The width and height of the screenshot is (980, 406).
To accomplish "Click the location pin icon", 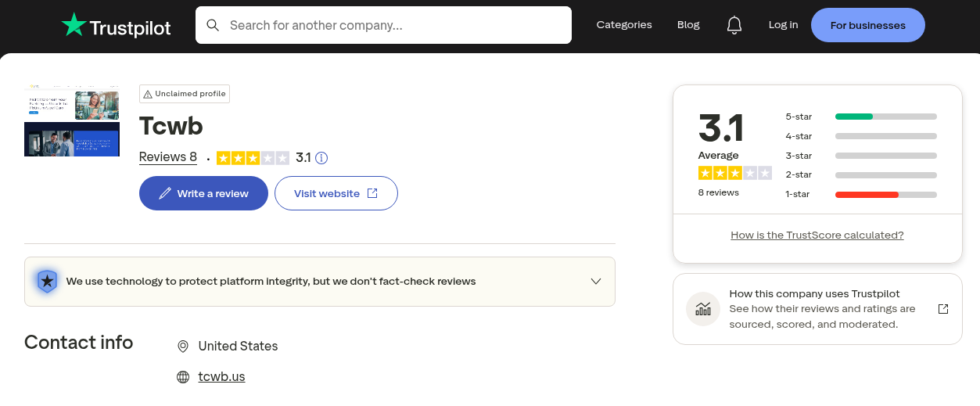I will pyautogui.click(x=183, y=347).
